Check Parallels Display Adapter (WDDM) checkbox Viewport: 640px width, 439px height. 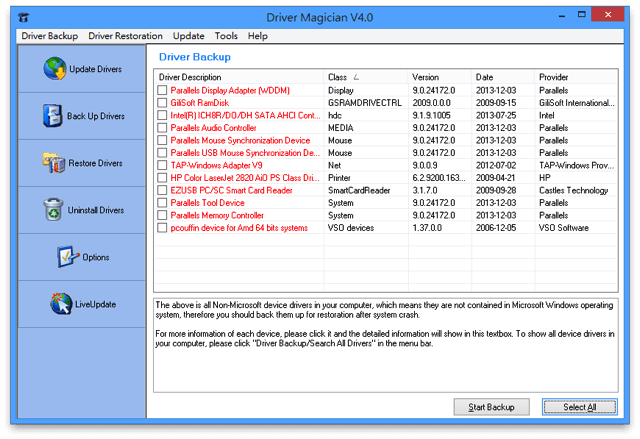click(x=162, y=90)
